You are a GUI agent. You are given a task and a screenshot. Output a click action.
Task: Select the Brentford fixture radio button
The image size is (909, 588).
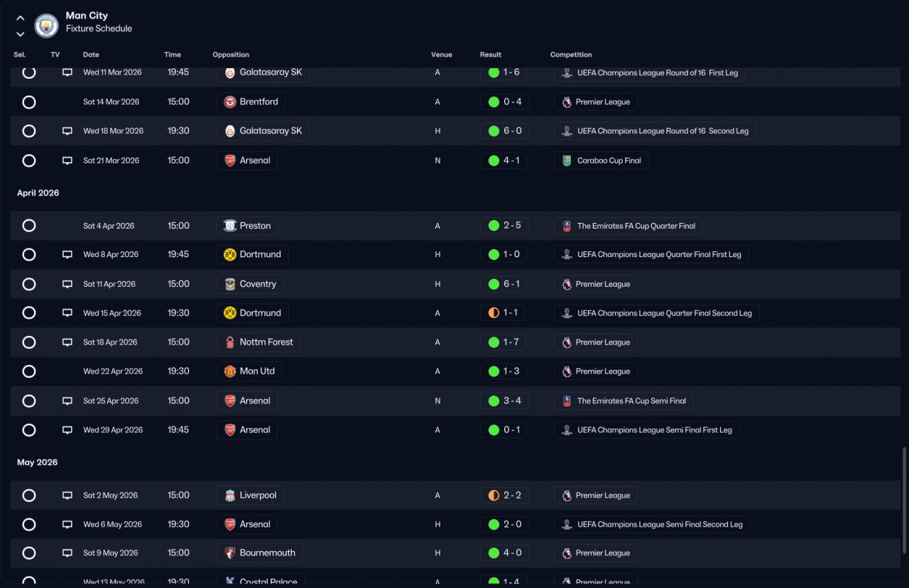29,102
